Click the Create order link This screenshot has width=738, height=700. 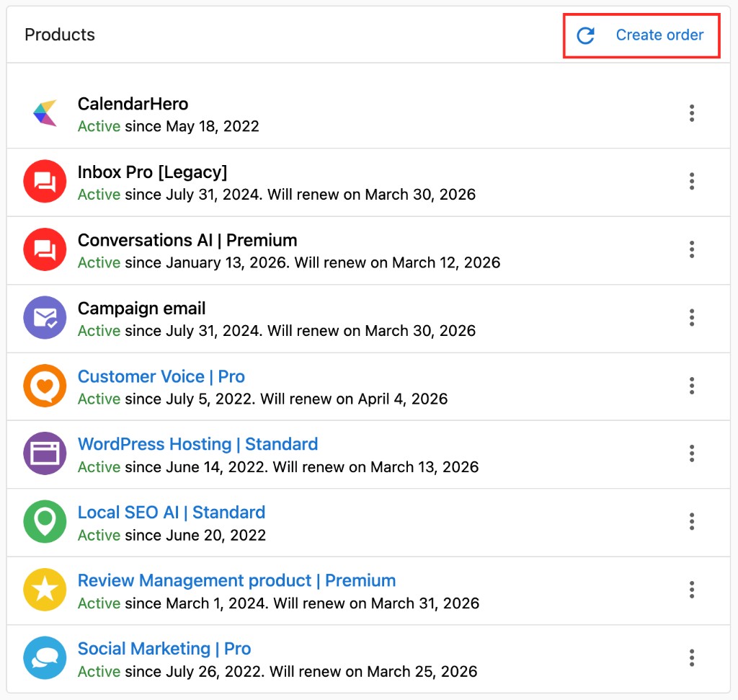(x=659, y=35)
